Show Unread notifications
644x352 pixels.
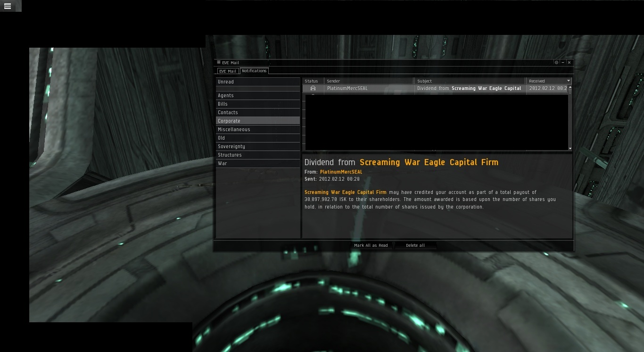(x=258, y=82)
